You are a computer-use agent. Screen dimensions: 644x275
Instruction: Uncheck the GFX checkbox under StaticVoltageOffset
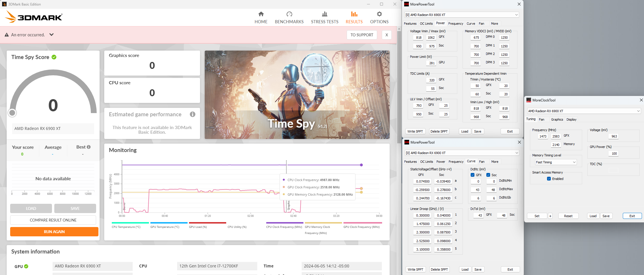(473, 175)
